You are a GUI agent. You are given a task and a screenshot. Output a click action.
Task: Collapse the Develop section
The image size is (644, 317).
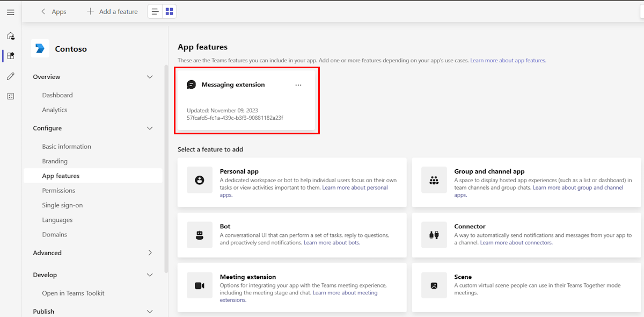[x=150, y=275]
